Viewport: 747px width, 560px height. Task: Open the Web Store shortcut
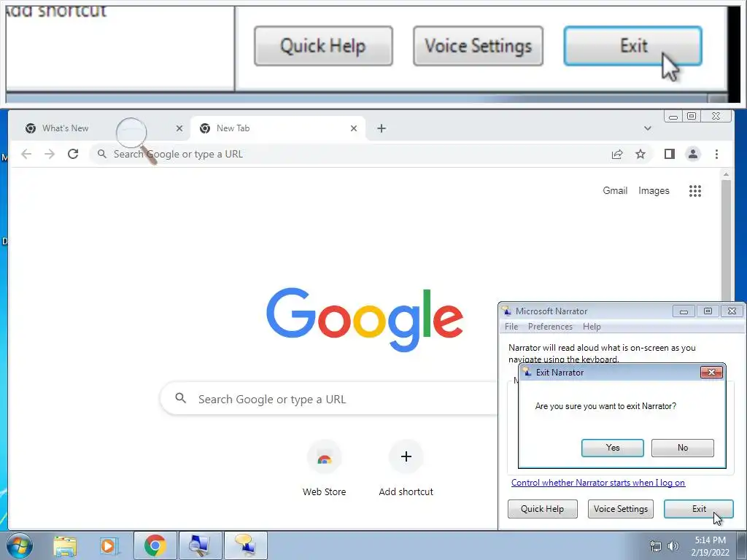tap(324, 467)
